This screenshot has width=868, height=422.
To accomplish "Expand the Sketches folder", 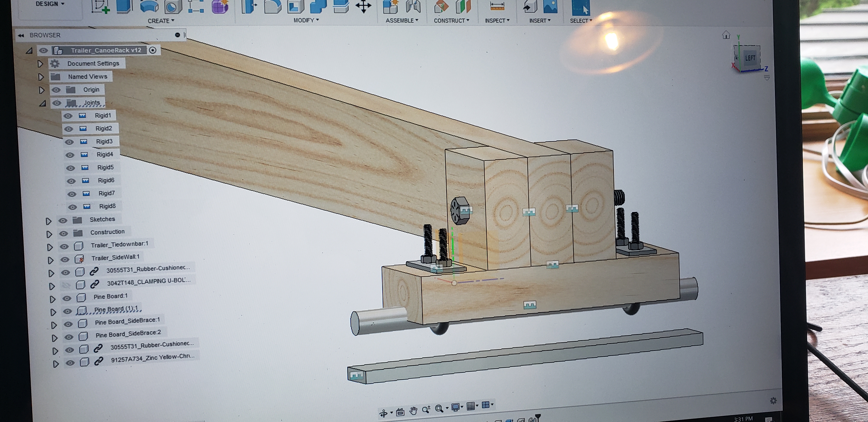I will 48,221.
